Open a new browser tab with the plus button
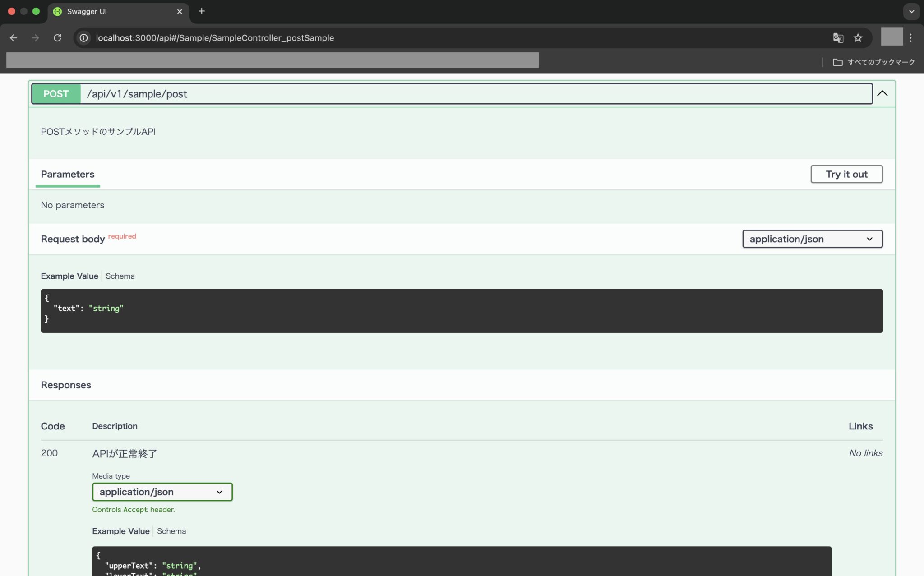The image size is (924, 576). pos(202,11)
